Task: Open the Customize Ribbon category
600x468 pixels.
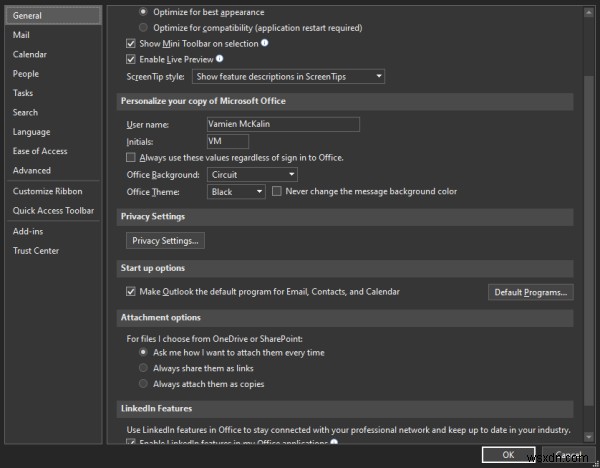Action: [x=53, y=191]
